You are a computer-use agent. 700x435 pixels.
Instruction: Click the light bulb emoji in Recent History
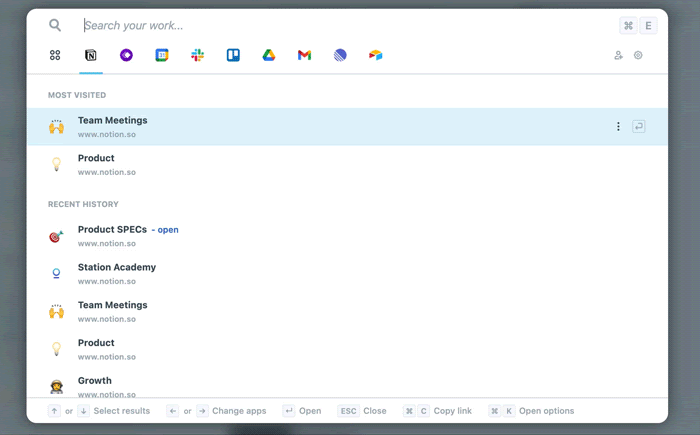coord(56,349)
